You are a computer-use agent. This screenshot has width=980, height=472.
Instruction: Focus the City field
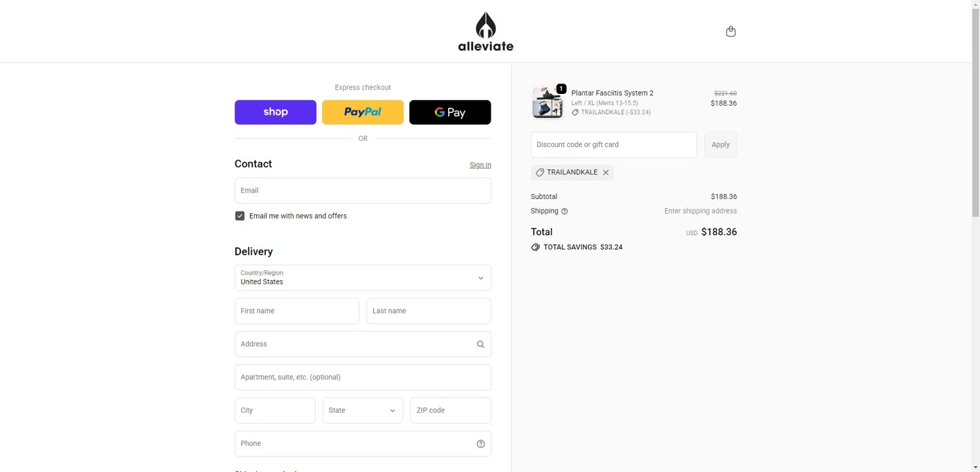point(274,411)
